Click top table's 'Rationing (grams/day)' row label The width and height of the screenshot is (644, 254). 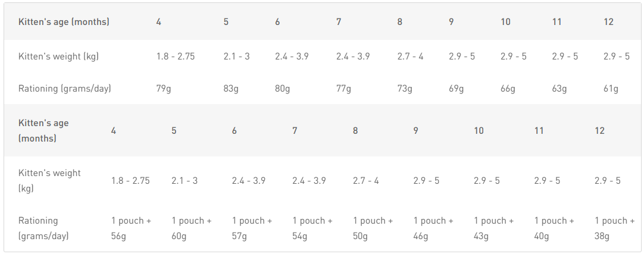click(65, 89)
